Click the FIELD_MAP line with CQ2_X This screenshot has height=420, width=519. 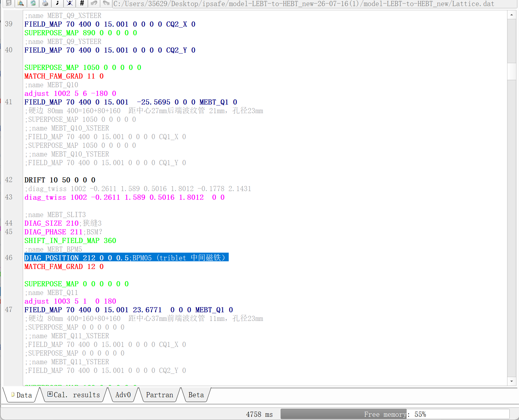click(110, 24)
